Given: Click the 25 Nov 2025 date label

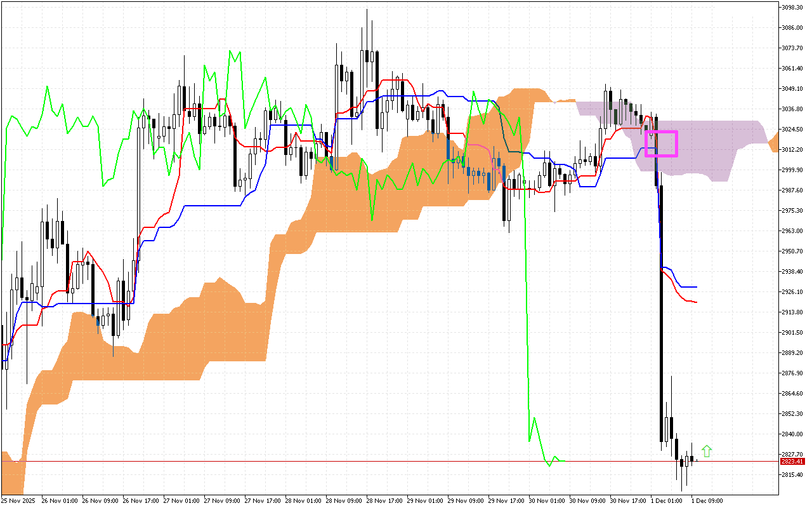Looking at the screenshot, I should click(17, 500).
